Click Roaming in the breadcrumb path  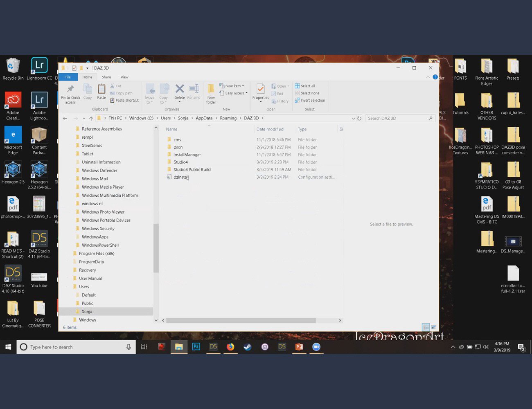pyautogui.click(x=228, y=118)
